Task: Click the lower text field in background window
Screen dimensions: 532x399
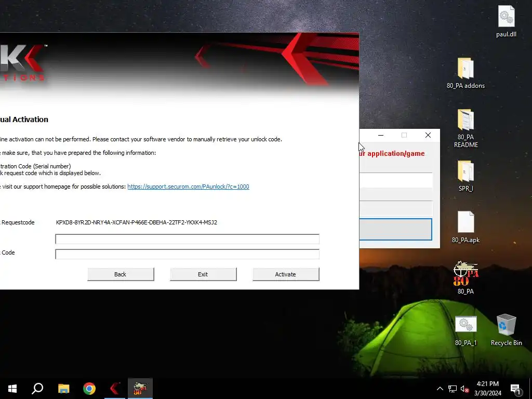Action: 395,208
